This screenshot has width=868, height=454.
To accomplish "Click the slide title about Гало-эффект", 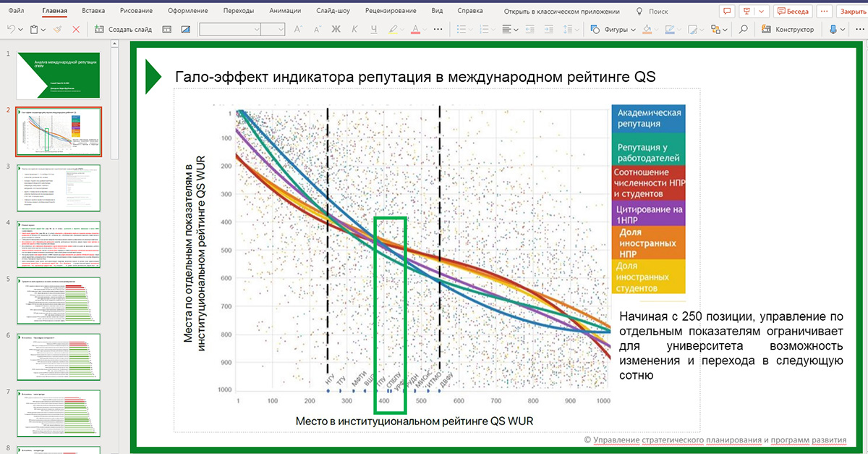I will (x=415, y=76).
